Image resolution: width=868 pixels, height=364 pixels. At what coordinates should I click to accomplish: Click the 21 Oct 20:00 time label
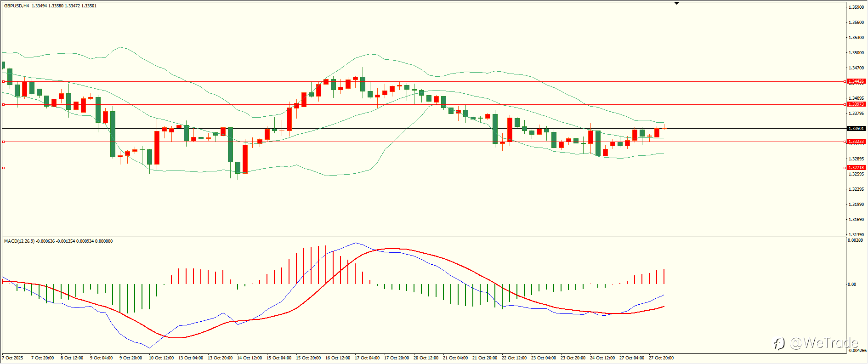click(485, 358)
